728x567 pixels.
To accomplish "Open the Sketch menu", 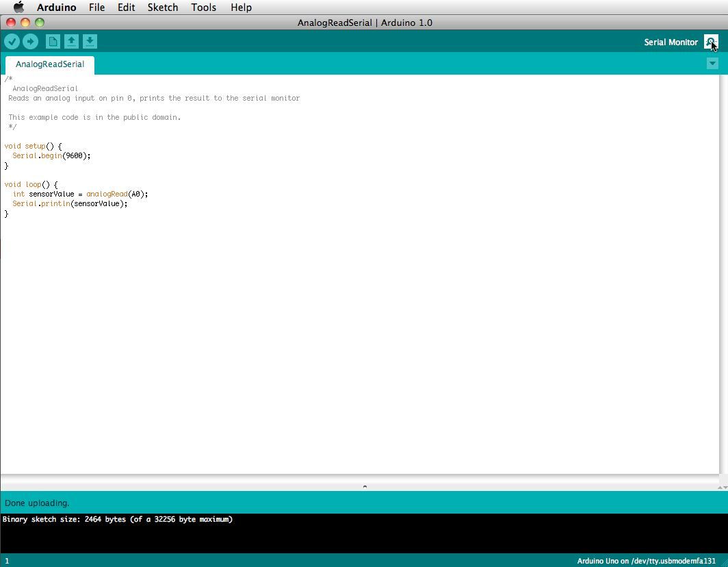I will pyautogui.click(x=162, y=8).
